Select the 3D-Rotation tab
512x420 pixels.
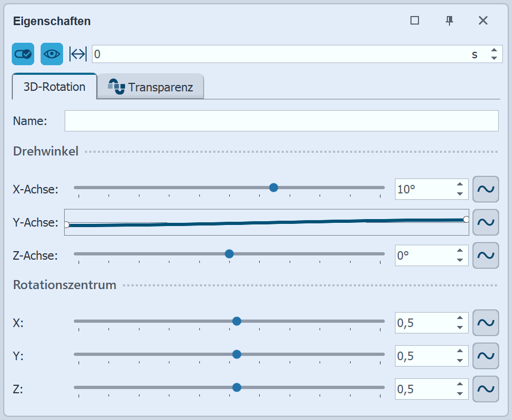(x=54, y=87)
